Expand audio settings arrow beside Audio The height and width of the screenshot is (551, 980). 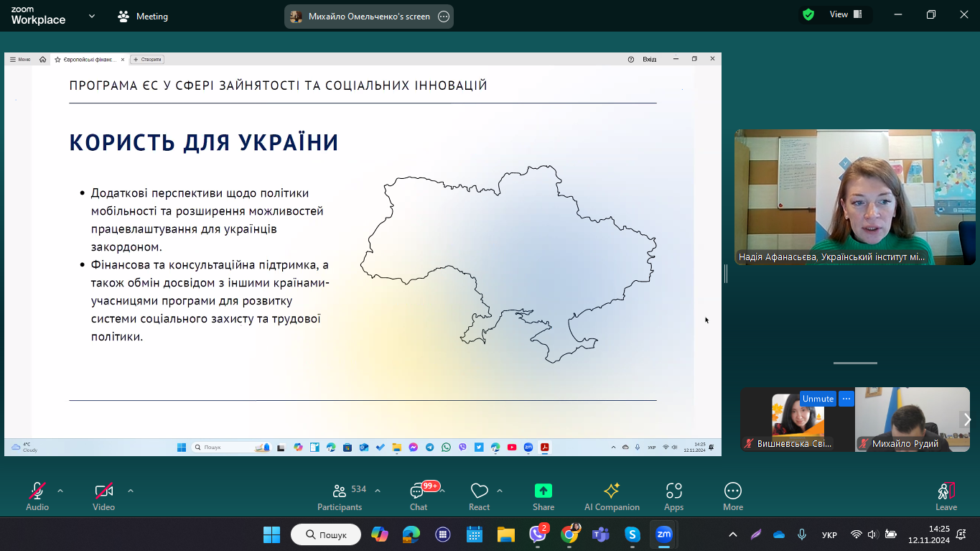60,491
